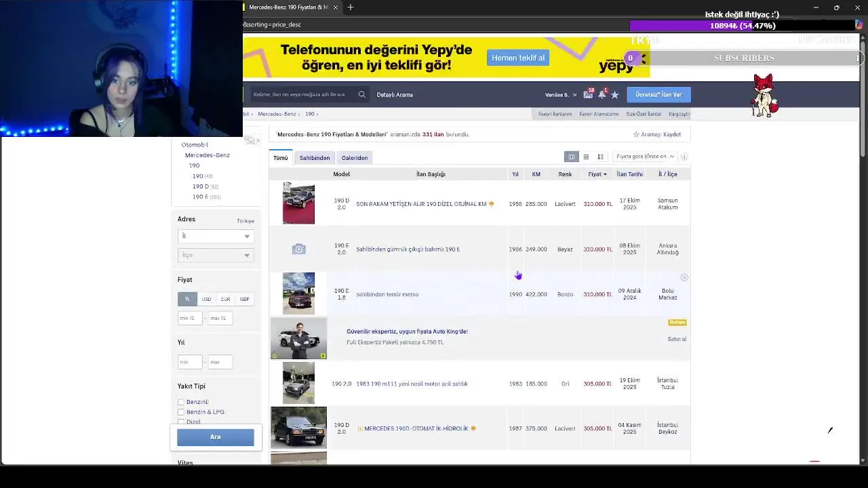The image size is (868, 488).
Task: Select the Tümü tab
Action: click(281, 158)
